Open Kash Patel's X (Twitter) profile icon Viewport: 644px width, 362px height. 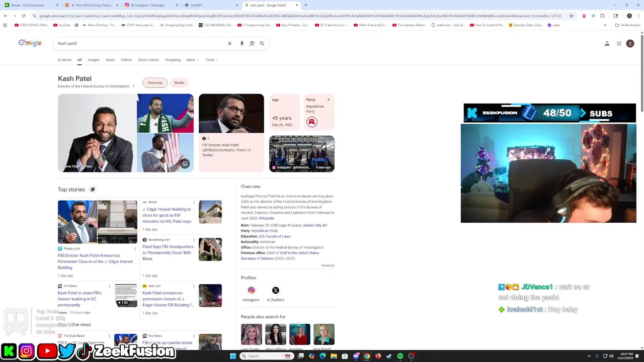point(275,290)
